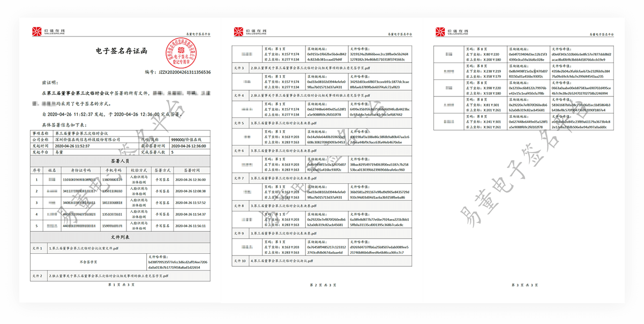The width and height of the screenshot is (644, 324).
Task: Click the ValueOnline logo on page 1
Action: [45, 32]
